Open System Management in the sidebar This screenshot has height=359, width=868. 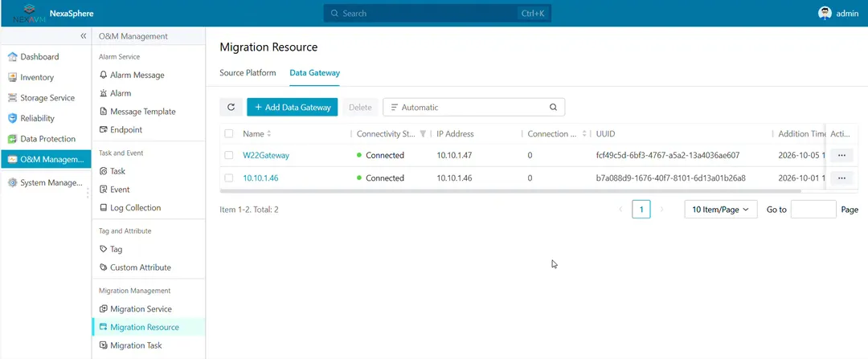(45, 183)
